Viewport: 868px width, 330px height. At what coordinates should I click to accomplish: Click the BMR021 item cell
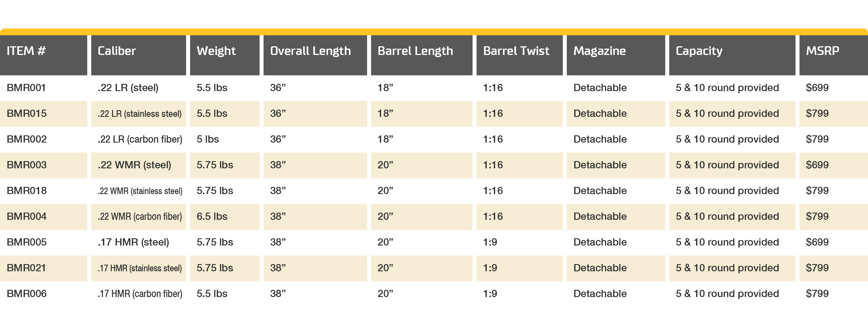tap(43, 268)
